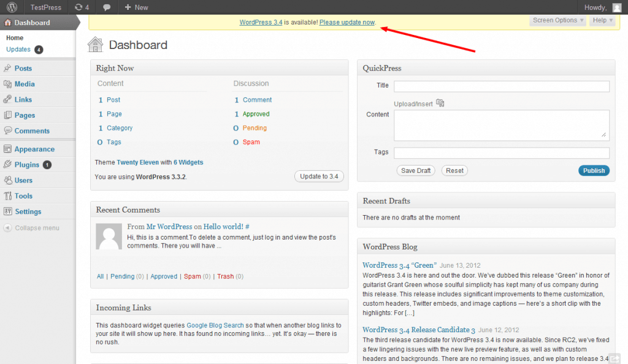Viewport: 628px width, 364px height.
Task: Open Appearance menu
Action: click(34, 149)
